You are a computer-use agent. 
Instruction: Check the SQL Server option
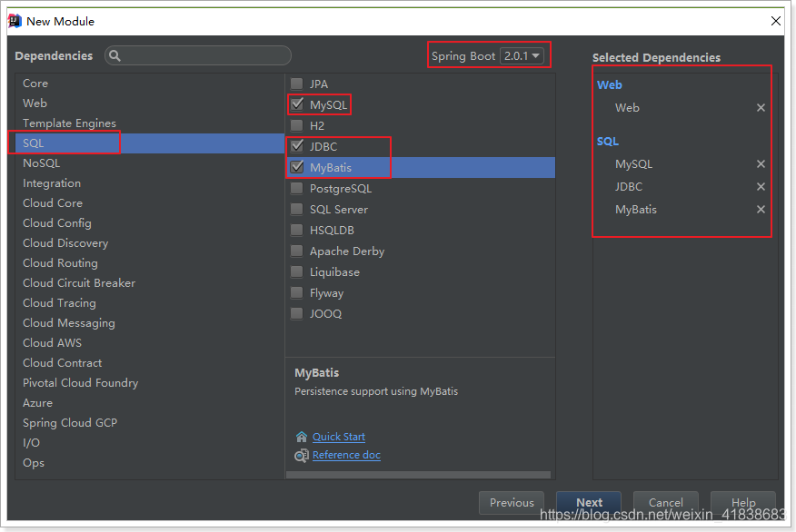296,209
